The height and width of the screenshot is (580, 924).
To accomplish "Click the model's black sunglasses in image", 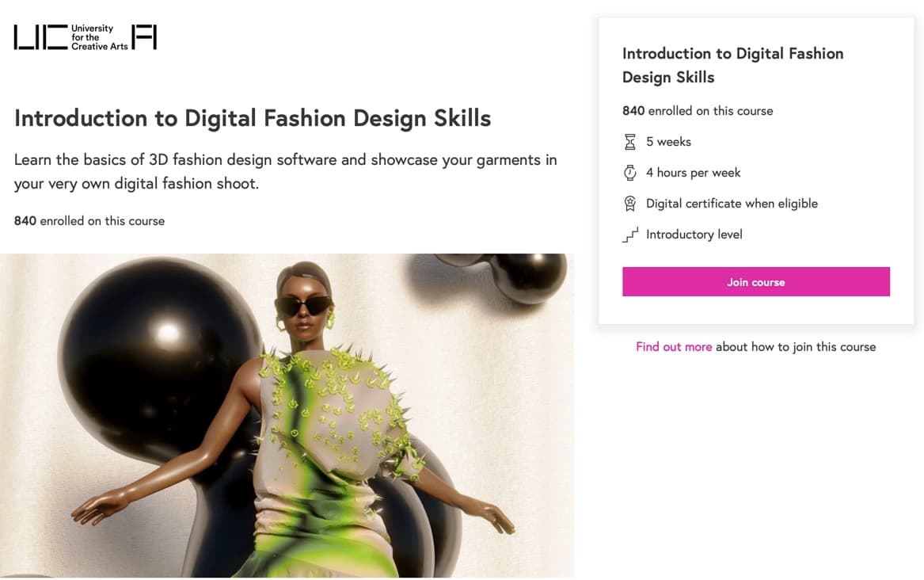I will [x=303, y=306].
